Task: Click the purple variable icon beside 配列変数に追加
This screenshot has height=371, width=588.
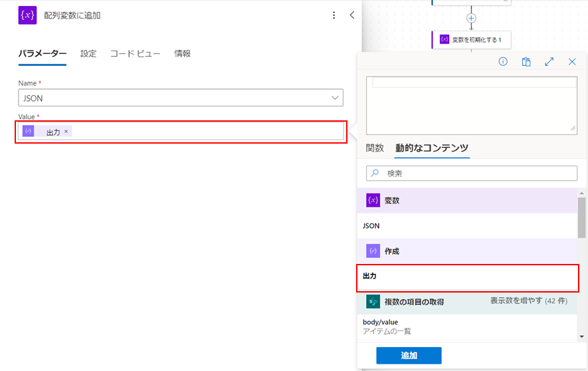Action: tap(27, 15)
